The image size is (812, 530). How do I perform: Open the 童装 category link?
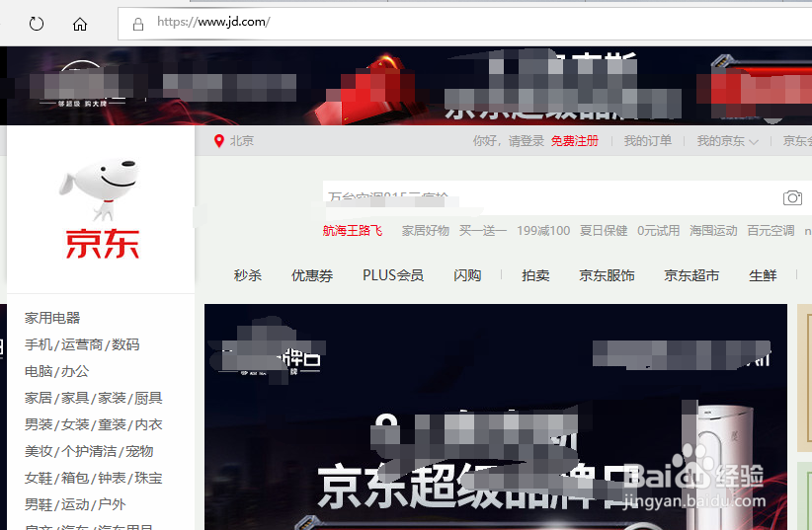[112, 424]
